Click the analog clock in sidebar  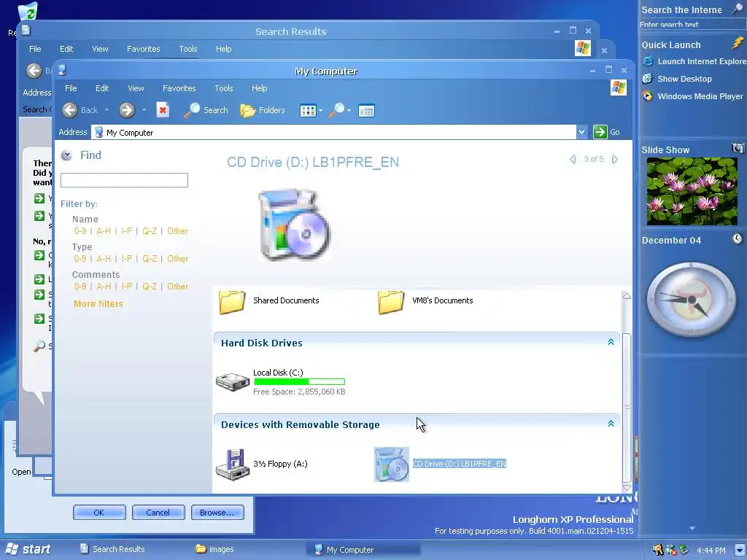point(692,299)
